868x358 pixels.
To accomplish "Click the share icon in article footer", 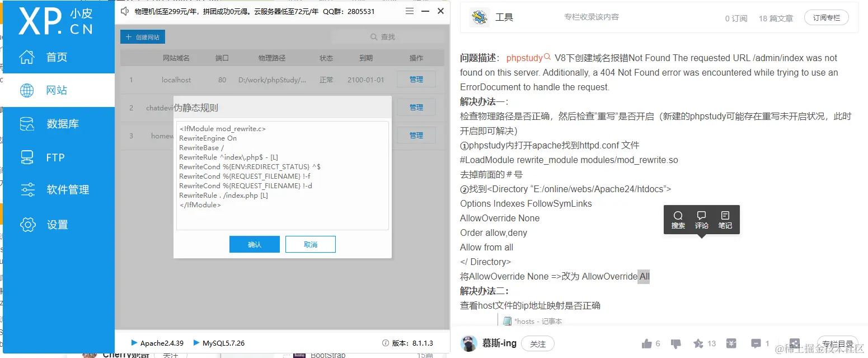I will click(794, 343).
